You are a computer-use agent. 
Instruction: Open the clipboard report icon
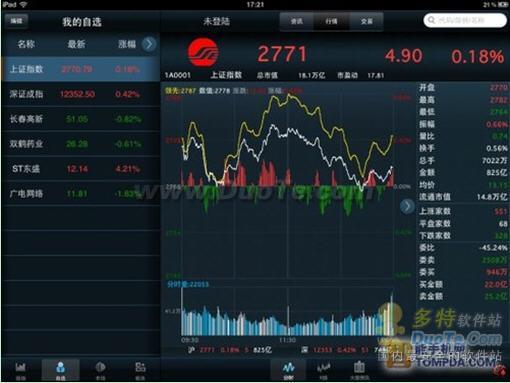pos(359,370)
